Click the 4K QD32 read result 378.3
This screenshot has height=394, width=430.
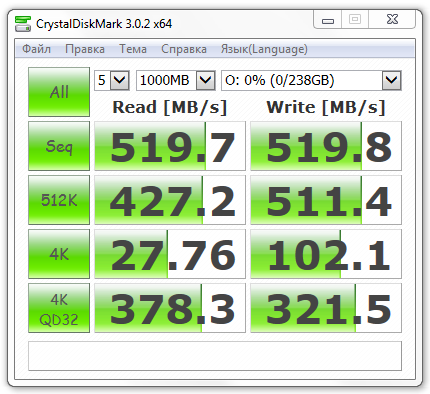pyautogui.click(x=170, y=308)
